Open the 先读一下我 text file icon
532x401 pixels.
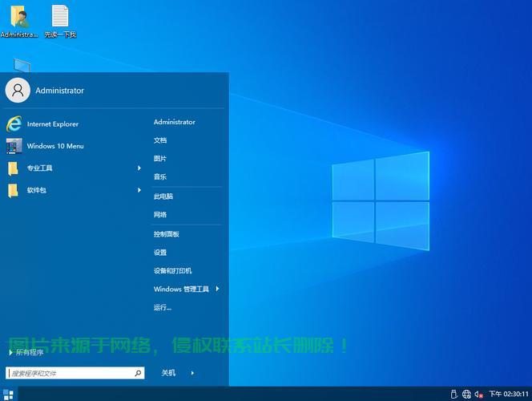tap(60, 20)
